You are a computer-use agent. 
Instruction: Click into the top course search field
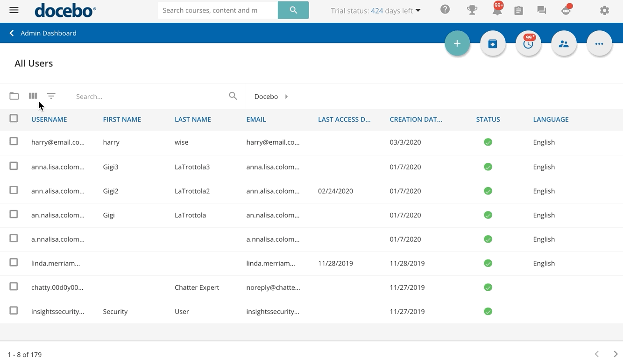coord(218,10)
